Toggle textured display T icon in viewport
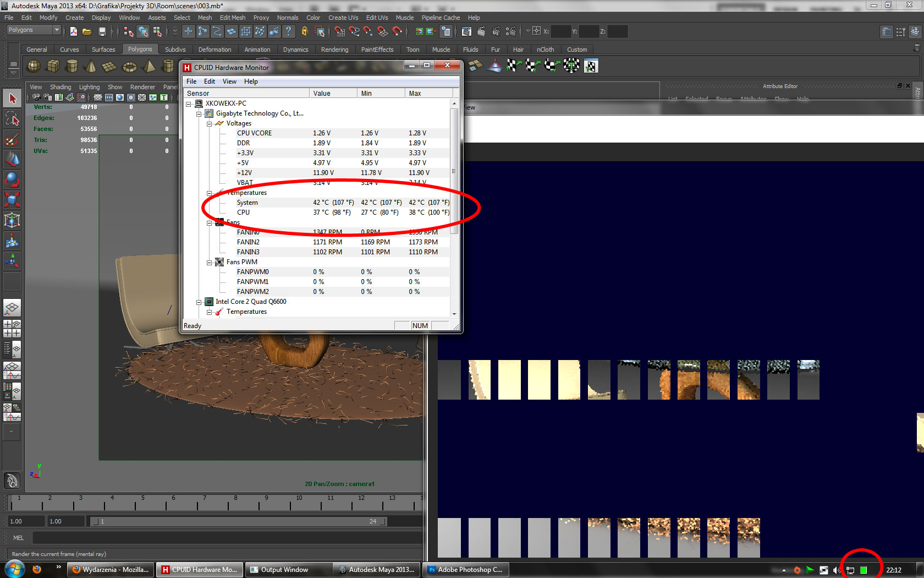Viewport: 924px width, 578px height. click(x=164, y=97)
